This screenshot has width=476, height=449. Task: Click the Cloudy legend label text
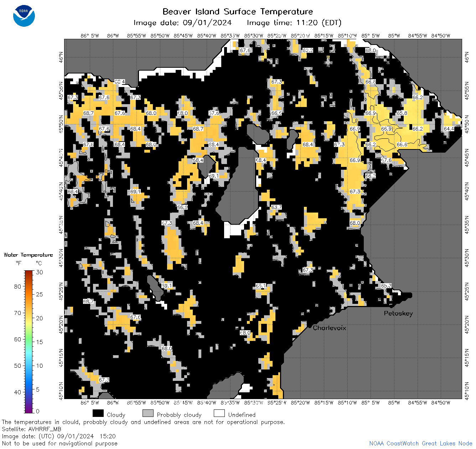(116, 415)
